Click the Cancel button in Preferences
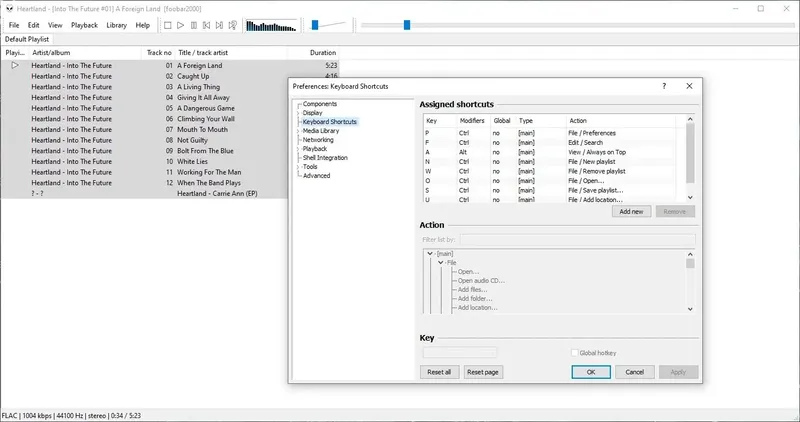This screenshot has height=422, width=800. 635,372
